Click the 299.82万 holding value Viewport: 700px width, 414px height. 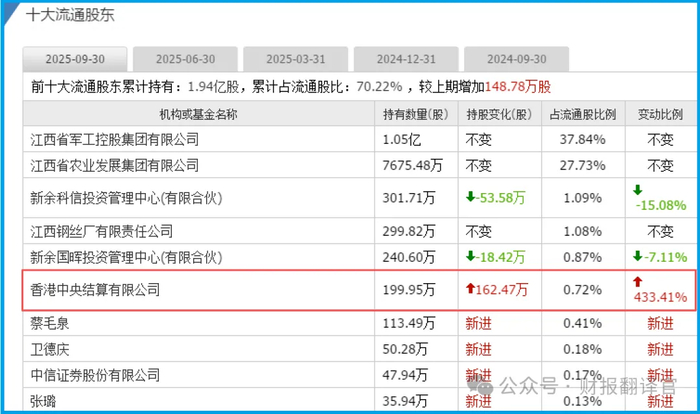pyautogui.click(x=408, y=231)
